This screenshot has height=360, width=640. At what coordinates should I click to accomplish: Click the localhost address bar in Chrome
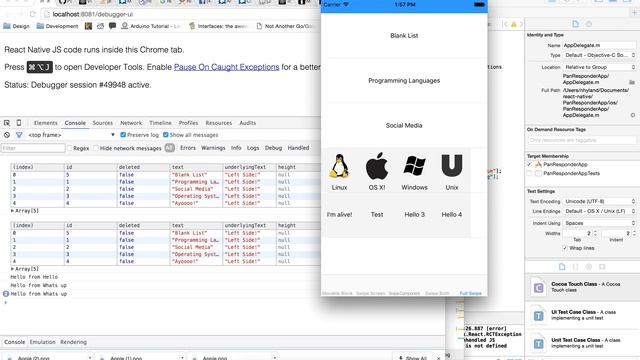click(180, 14)
